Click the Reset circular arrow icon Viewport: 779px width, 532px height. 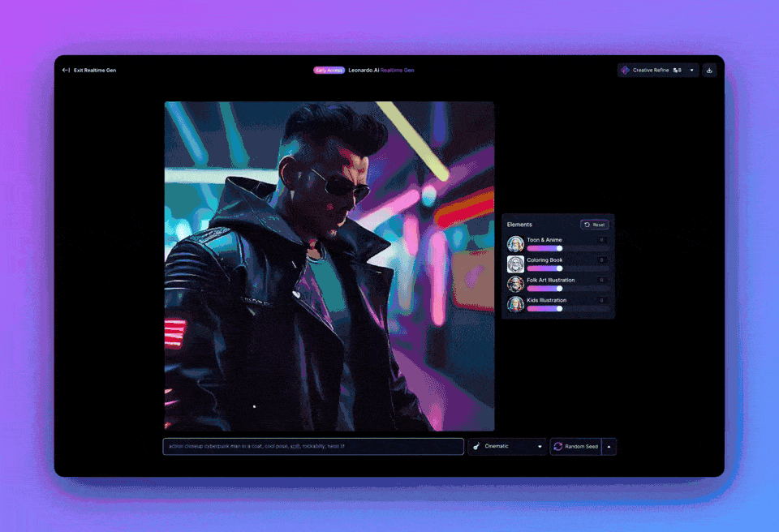pyautogui.click(x=587, y=225)
